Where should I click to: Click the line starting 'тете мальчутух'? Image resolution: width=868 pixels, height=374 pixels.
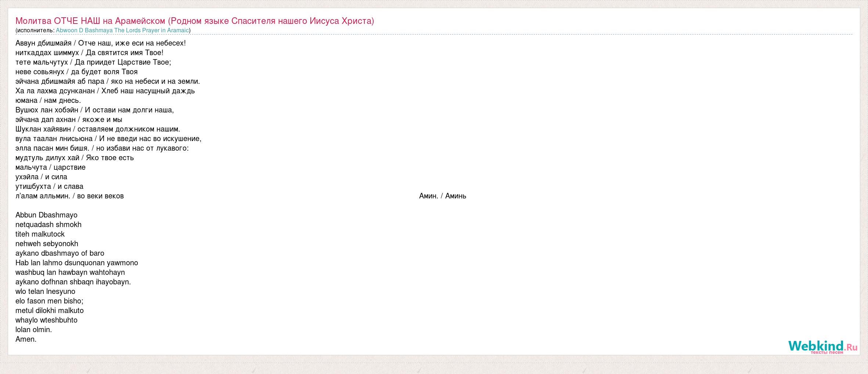tap(93, 62)
